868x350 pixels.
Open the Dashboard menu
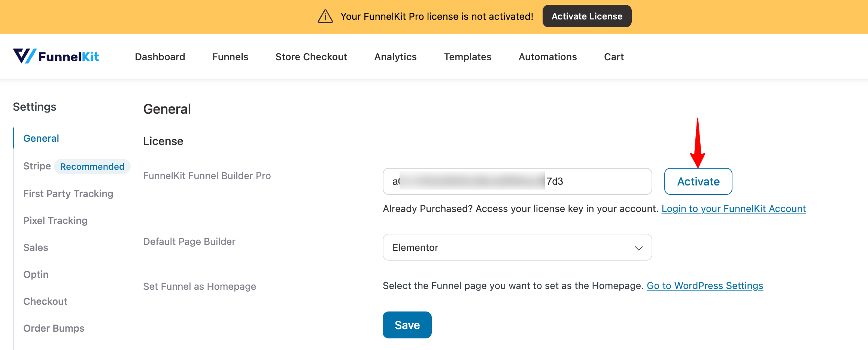click(x=160, y=57)
